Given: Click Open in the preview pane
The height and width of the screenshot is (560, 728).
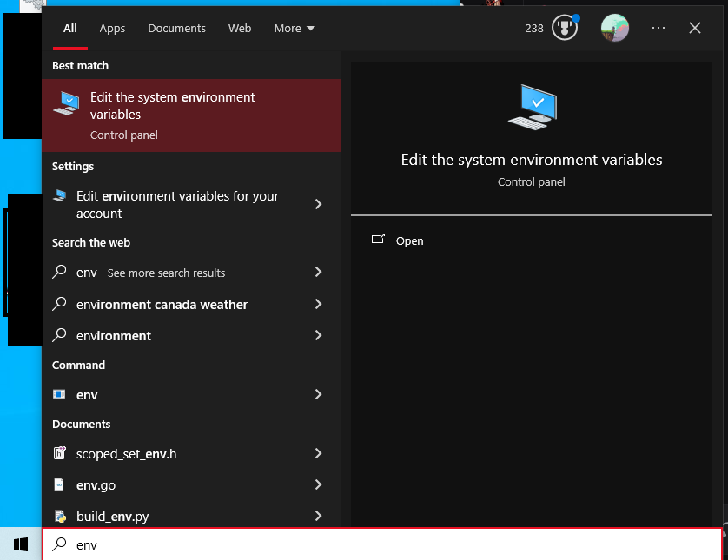Looking at the screenshot, I should click(x=409, y=240).
